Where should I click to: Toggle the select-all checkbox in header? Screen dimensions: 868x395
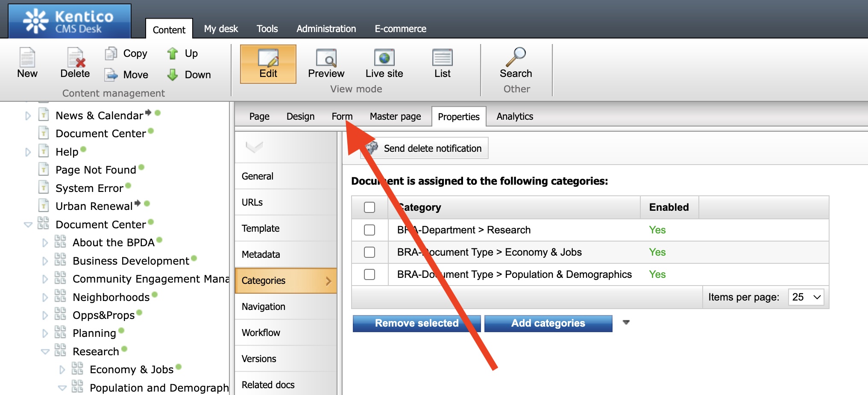(369, 207)
